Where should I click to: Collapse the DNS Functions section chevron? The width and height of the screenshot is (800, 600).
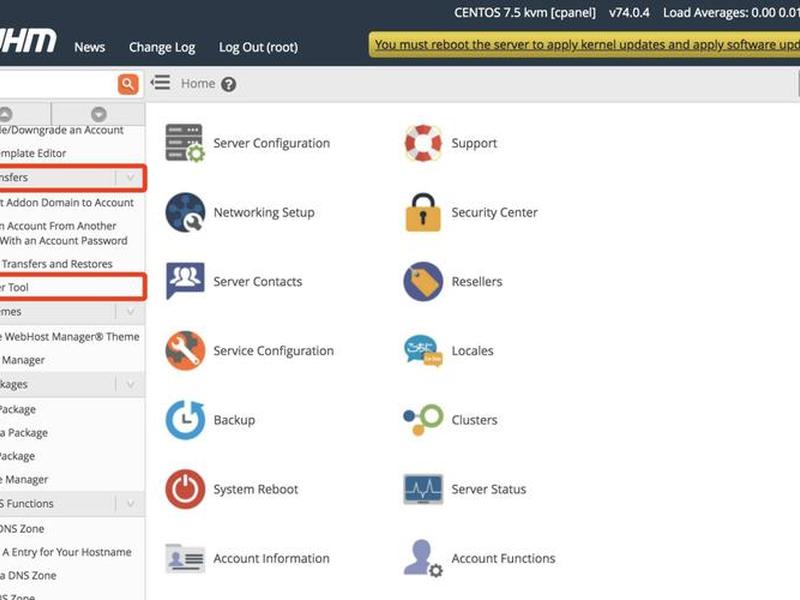pyautogui.click(x=131, y=504)
